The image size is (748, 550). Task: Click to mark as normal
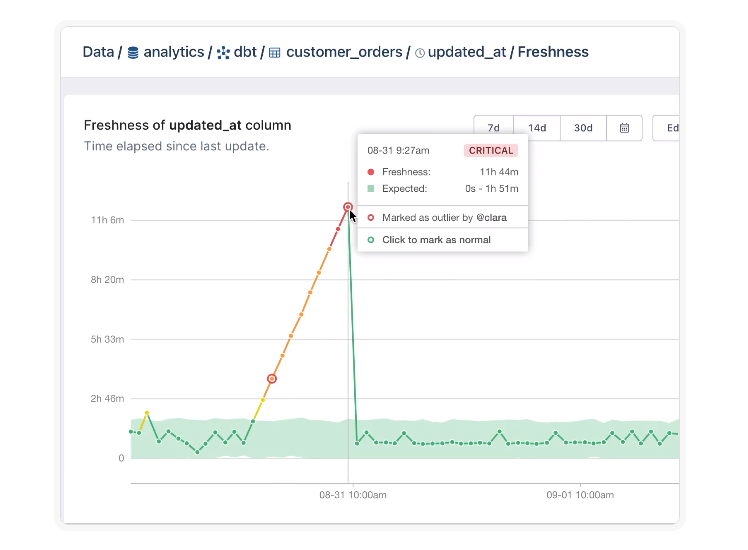click(x=436, y=240)
